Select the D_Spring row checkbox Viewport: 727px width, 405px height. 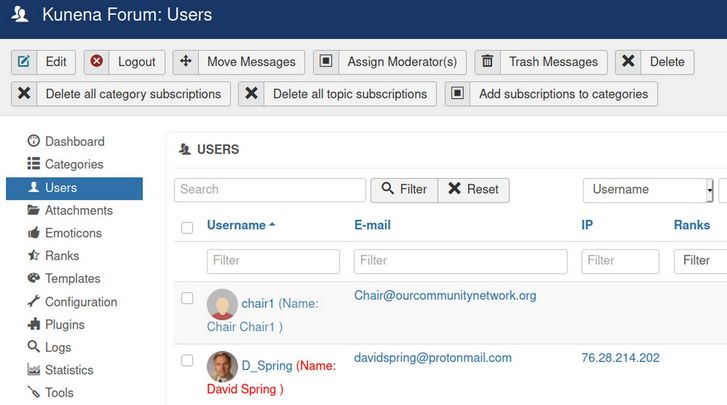click(x=187, y=360)
